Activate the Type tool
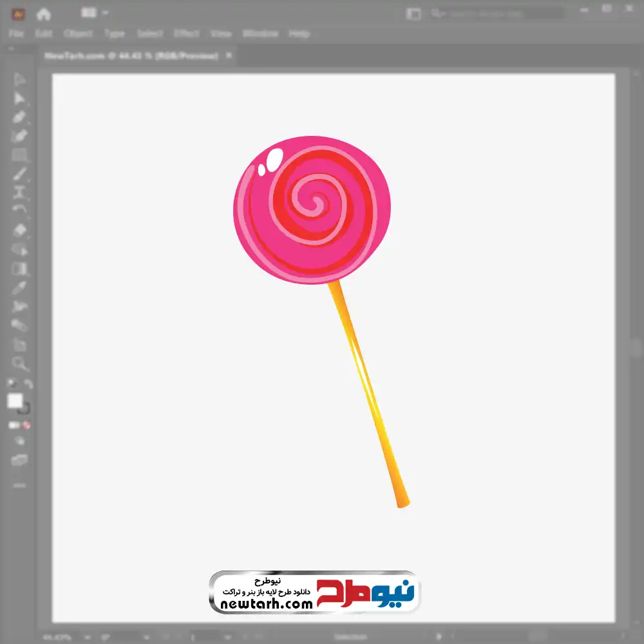 click(19, 193)
